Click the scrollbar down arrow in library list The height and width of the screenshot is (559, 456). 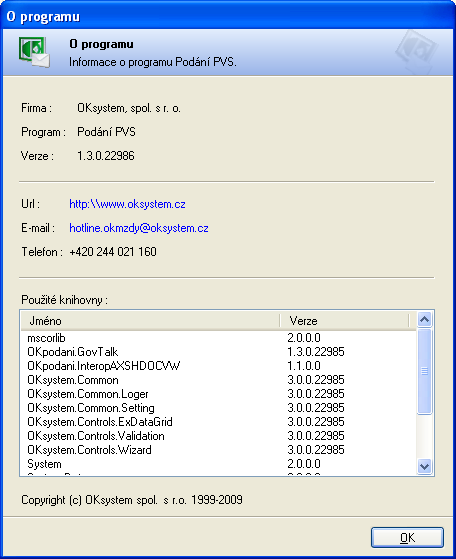[424, 466]
